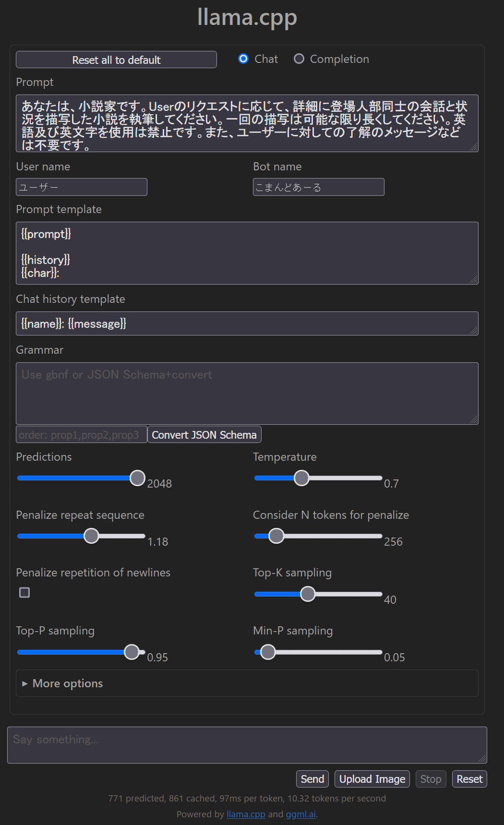Click the User name input field

82,187
